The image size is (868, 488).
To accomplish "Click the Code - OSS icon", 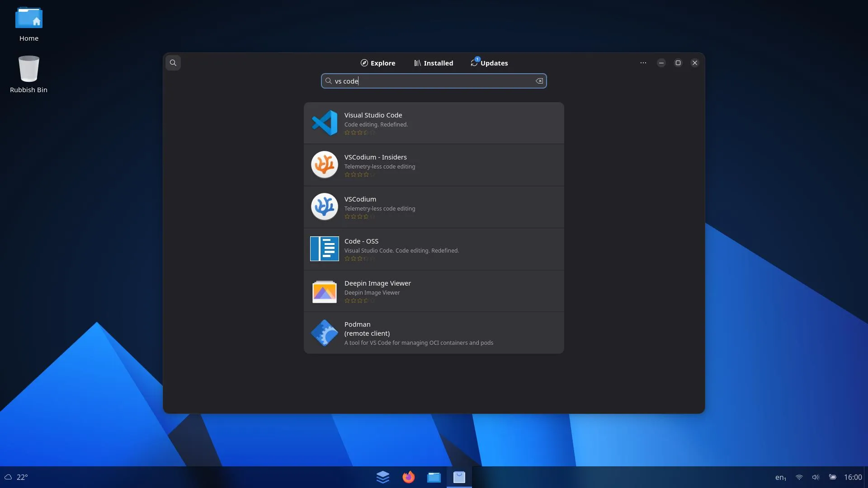I will click(x=325, y=249).
